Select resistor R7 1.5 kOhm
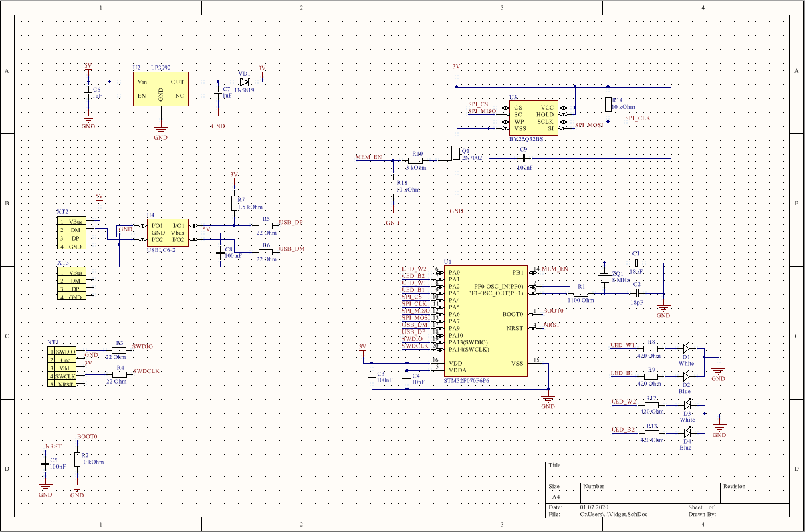805x532 pixels. click(x=234, y=203)
